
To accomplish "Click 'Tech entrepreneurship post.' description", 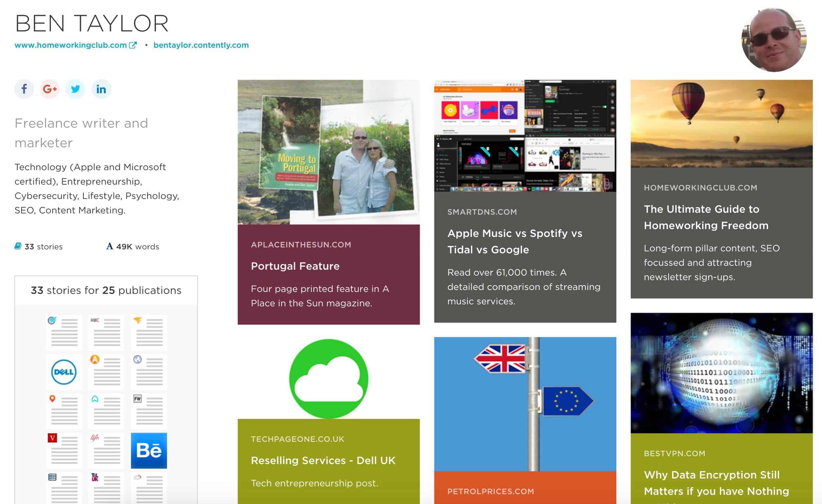I will click(x=315, y=483).
